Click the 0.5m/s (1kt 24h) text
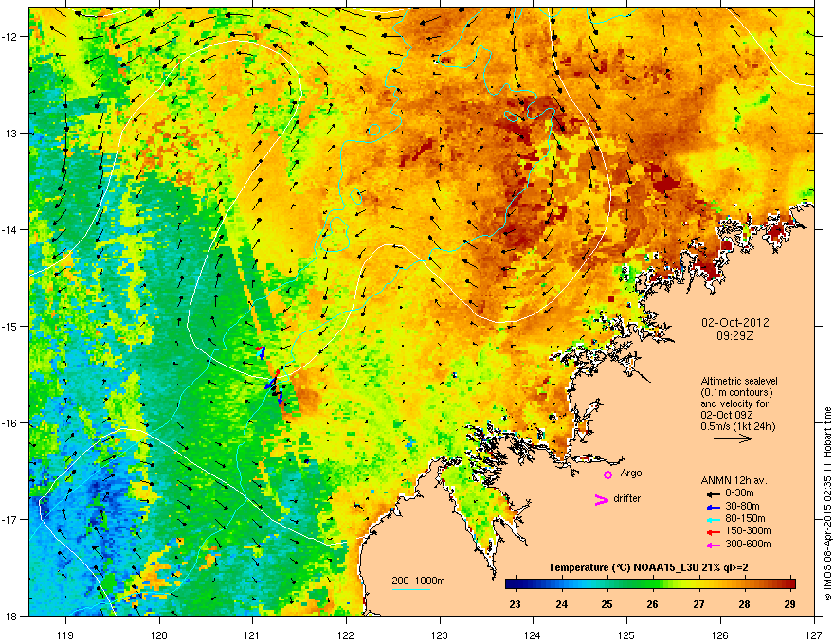The image size is (834, 644). 738,427
